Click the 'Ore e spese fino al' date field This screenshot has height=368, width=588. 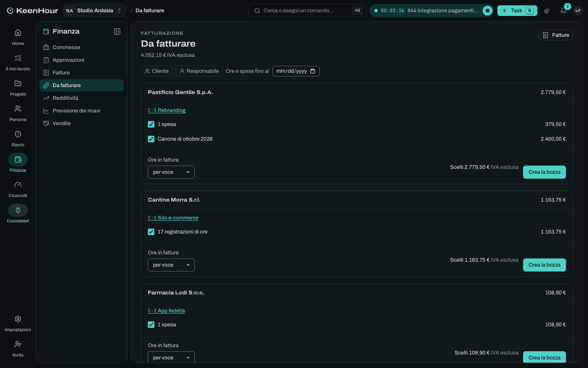[x=296, y=71]
